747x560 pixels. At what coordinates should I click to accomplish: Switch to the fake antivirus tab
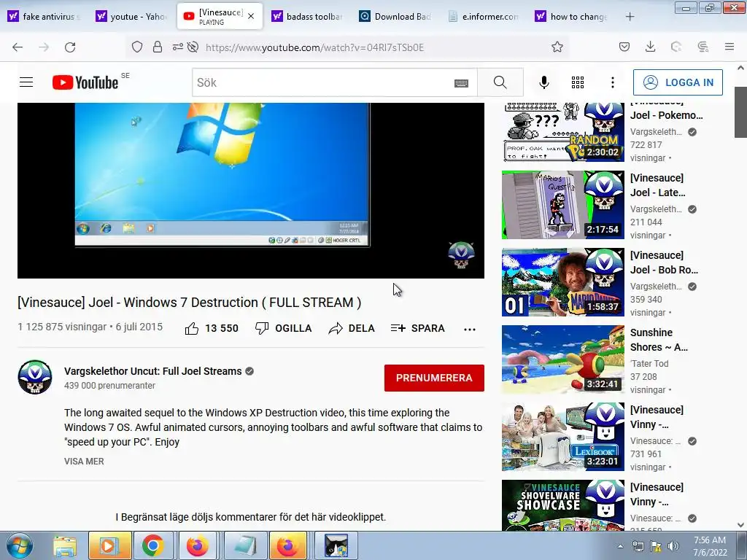tap(44, 16)
